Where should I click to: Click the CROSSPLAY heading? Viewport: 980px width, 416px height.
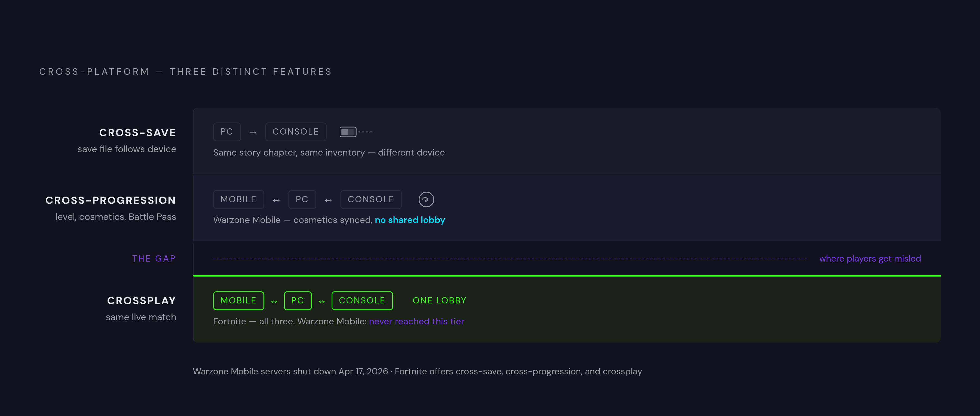pyautogui.click(x=142, y=300)
